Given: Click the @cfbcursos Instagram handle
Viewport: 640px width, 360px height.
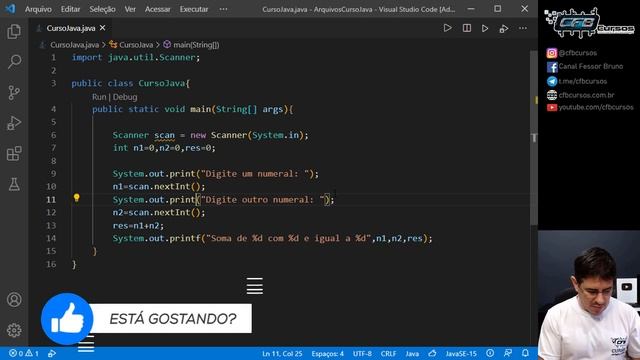Looking at the screenshot, I should [x=578, y=53].
